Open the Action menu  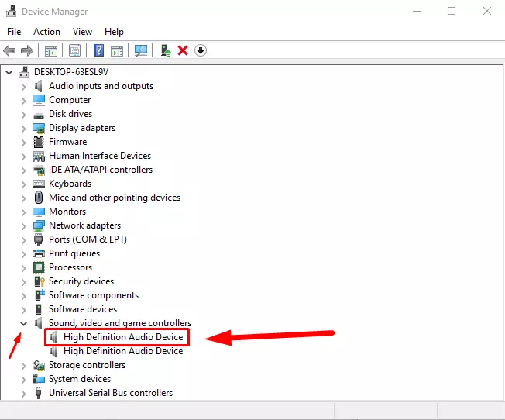[x=46, y=32]
